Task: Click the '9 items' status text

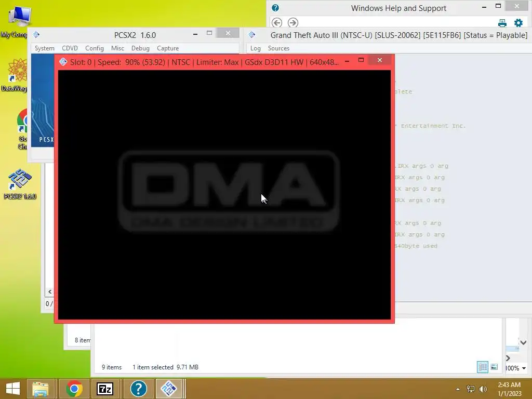Action: click(x=112, y=367)
